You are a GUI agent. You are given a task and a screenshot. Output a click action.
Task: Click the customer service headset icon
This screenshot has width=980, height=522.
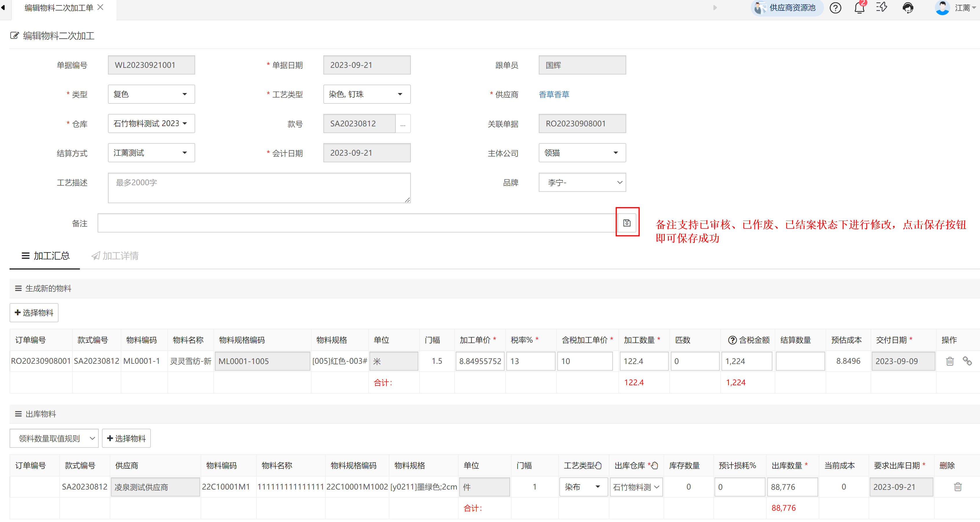(x=908, y=8)
